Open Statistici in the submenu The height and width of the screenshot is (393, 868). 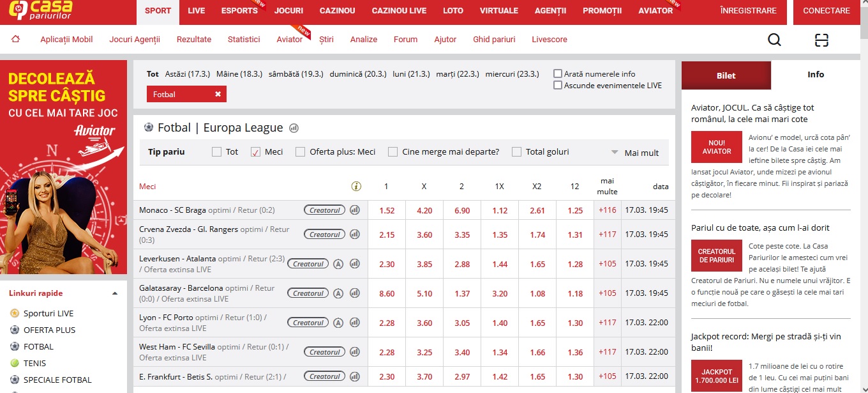[244, 40]
